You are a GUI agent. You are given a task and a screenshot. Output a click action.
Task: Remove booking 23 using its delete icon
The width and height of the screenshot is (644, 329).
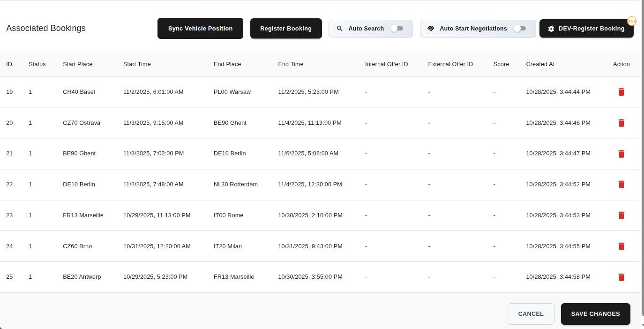click(621, 215)
